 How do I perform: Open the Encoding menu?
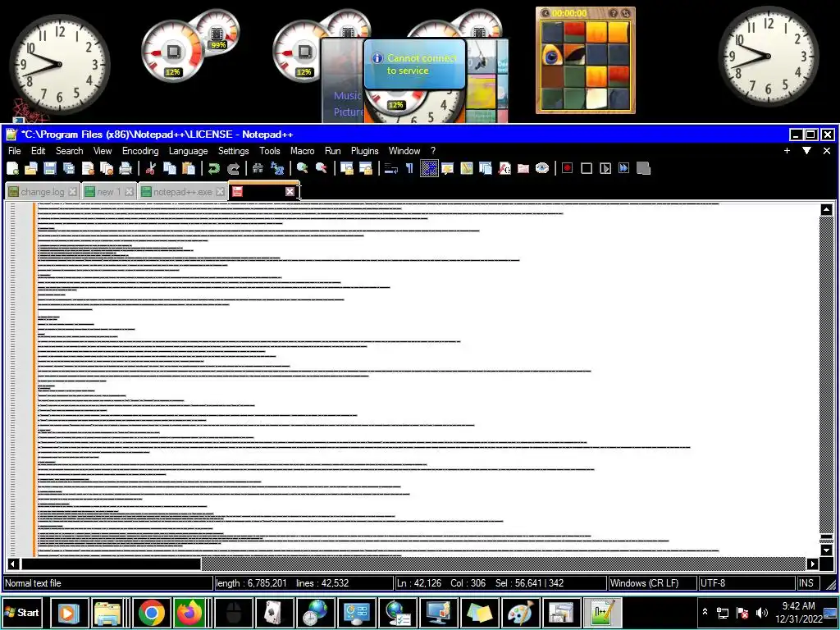coord(140,151)
